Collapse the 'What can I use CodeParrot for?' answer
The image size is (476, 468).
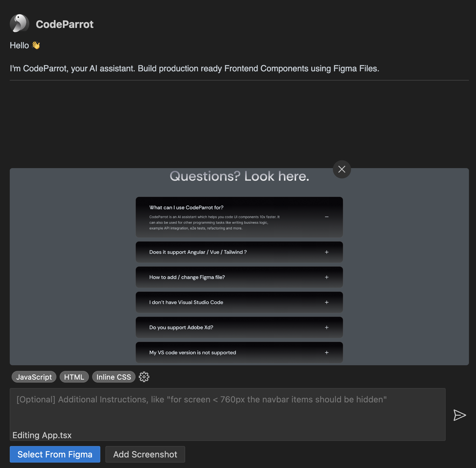327,217
